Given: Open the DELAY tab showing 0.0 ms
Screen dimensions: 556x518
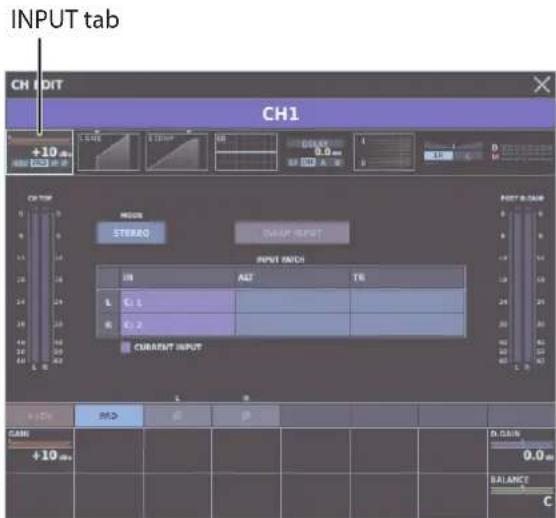Looking at the screenshot, I should [315, 152].
